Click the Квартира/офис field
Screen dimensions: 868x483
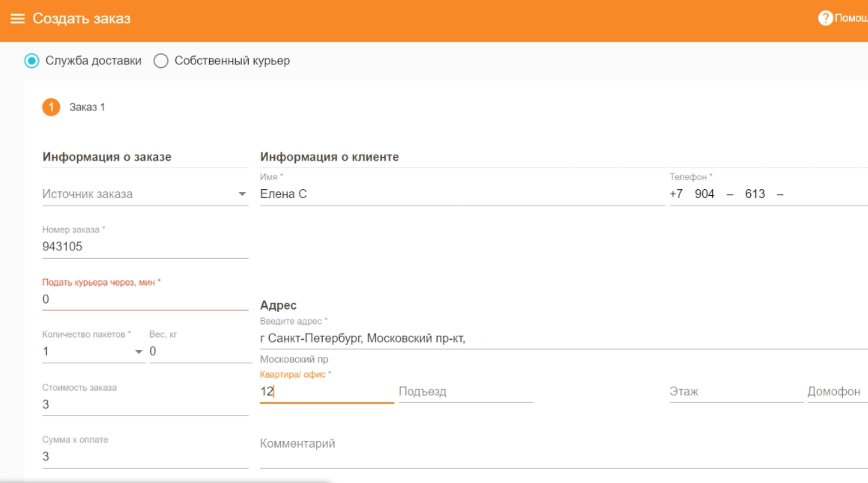click(327, 392)
